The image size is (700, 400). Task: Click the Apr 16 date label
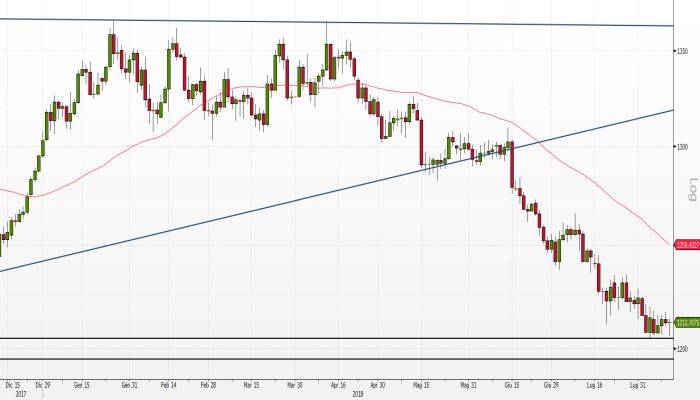[x=336, y=384]
